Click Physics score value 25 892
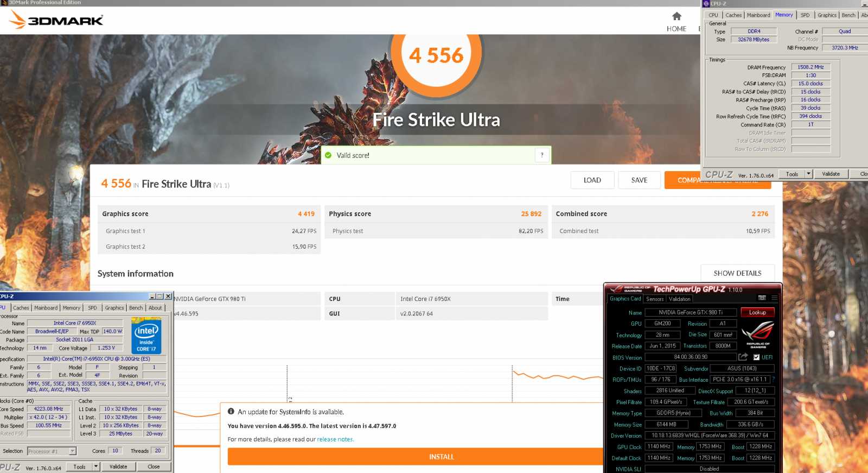The width and height of the screenshot is (868, 473). click(x=531, y=214)
